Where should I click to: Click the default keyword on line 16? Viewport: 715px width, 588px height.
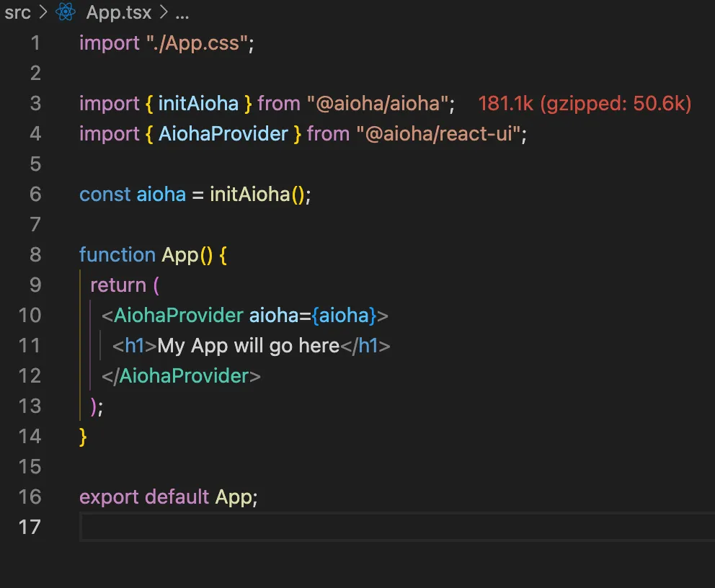pyautogui.click(x=177, y=496)
